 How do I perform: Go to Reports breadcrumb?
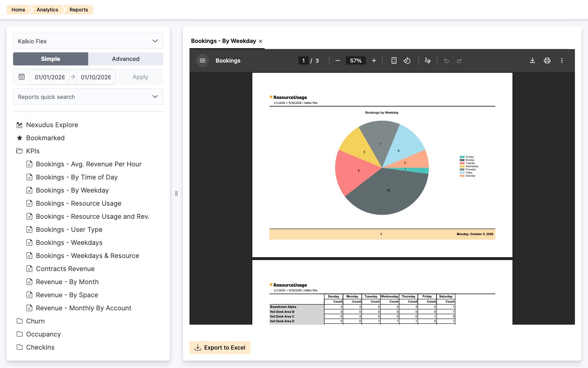point(79,10)
